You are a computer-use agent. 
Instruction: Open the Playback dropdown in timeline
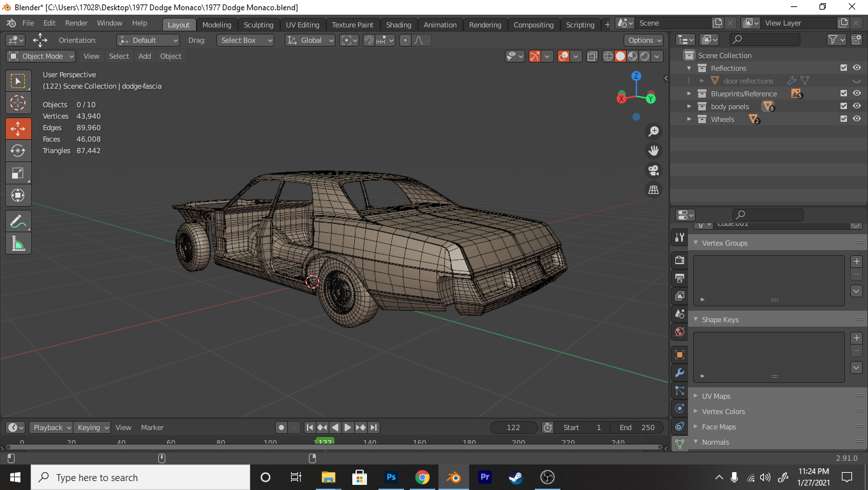point(52,427)
